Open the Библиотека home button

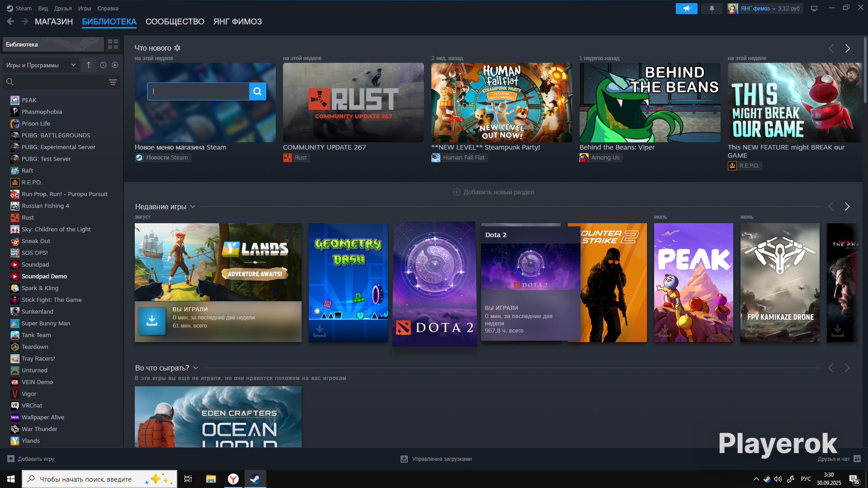[x=53, y=44]
